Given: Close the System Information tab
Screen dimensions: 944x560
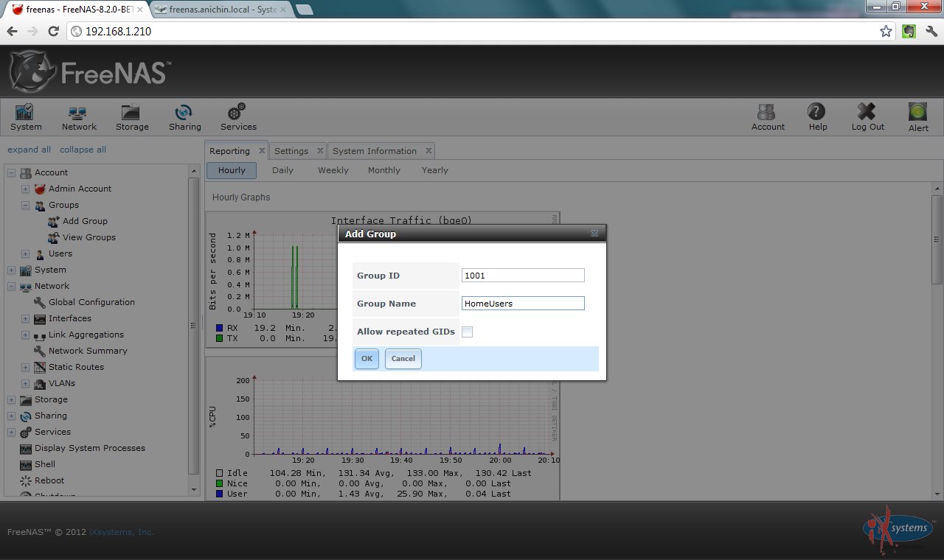Looking at the screenshot, I should click(428, 150).
